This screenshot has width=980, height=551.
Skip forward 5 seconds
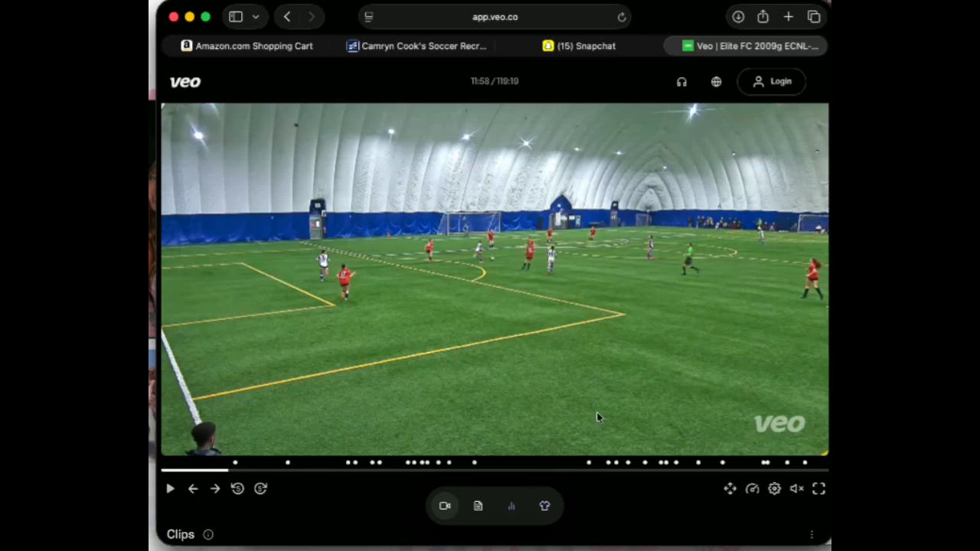pos(260,489)
